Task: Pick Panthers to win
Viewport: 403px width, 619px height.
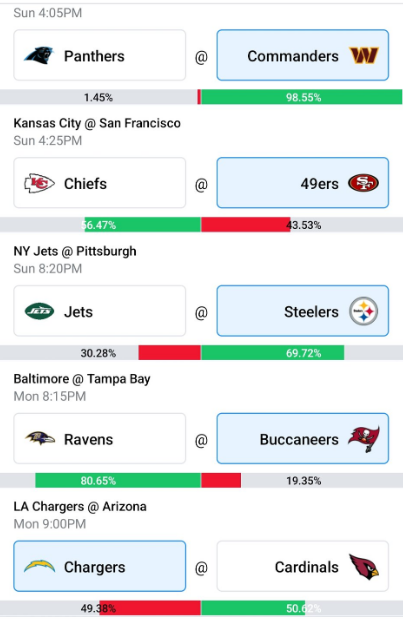Action: coord(99,55)
